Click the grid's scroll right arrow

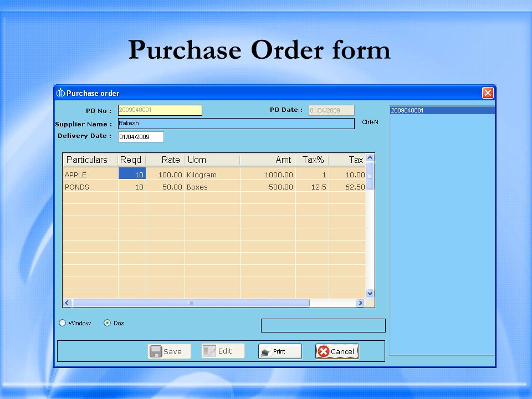[360, 303]
